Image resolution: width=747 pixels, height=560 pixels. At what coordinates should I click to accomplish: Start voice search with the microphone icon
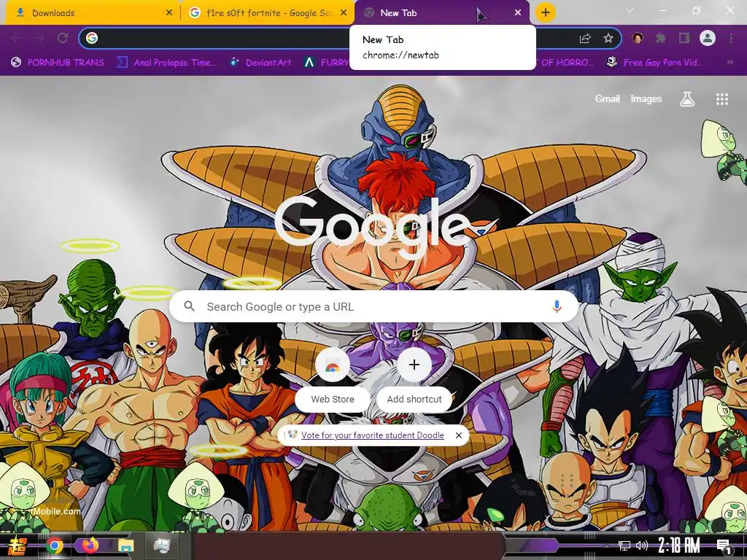tap(557, 306)
